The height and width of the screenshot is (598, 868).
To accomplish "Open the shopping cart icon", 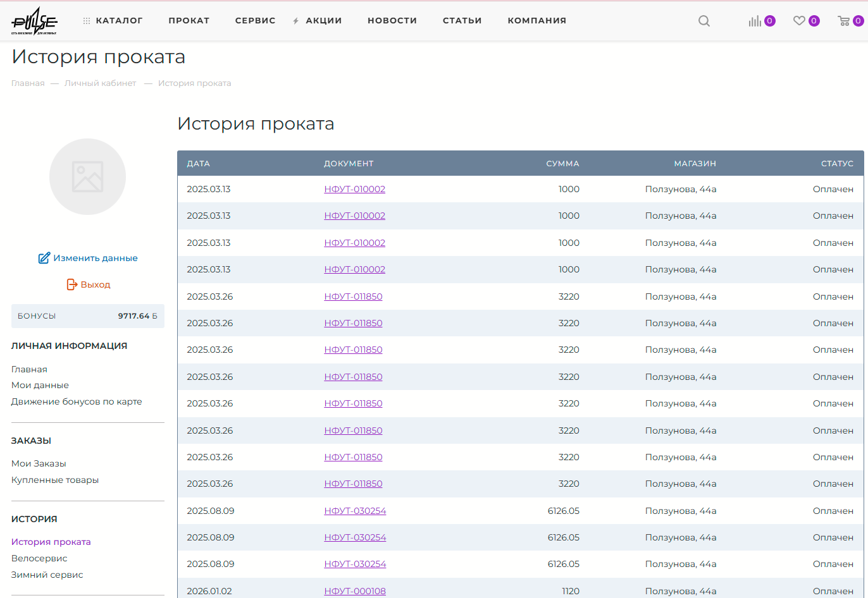I will [x=843, y=21].
